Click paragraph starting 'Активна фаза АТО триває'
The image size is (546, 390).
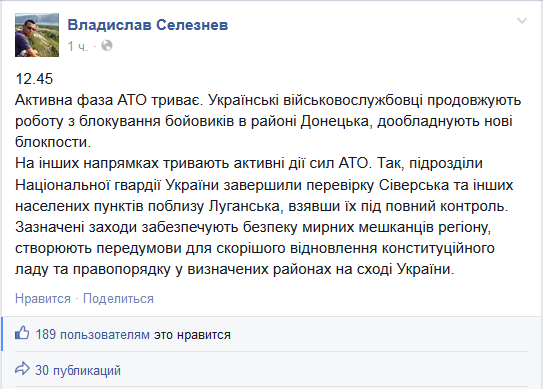pyautogui.click(x=268, y=121)
